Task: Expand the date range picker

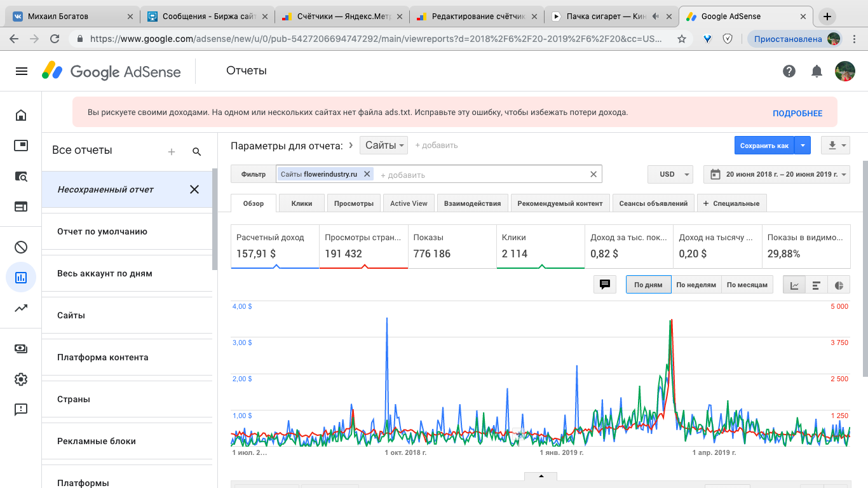Action: [x=776, y=174]
